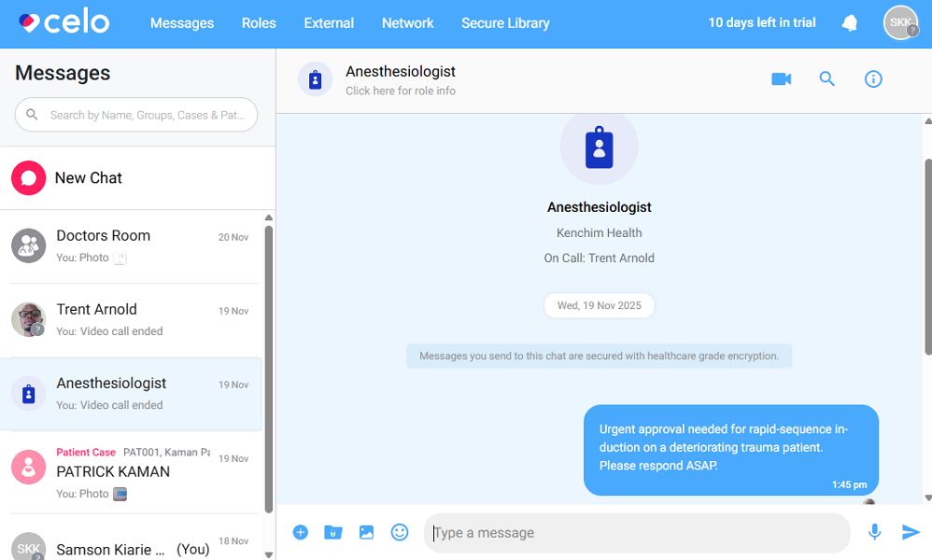Start a video call with the Anesthesiologist
Image resolution: width=932 pixels, height=560 pixels.
(x=781, y=78)
